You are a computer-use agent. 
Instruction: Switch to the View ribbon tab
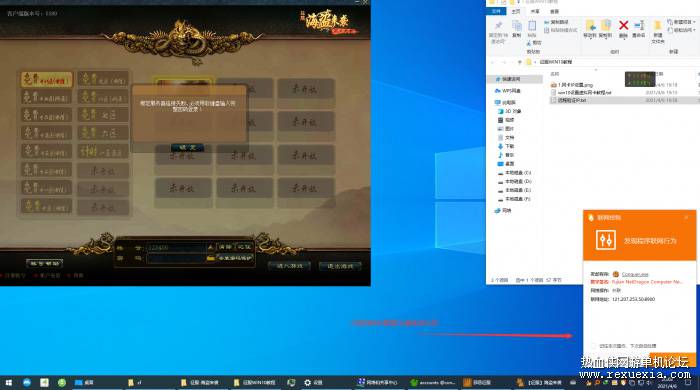[554, 11]
